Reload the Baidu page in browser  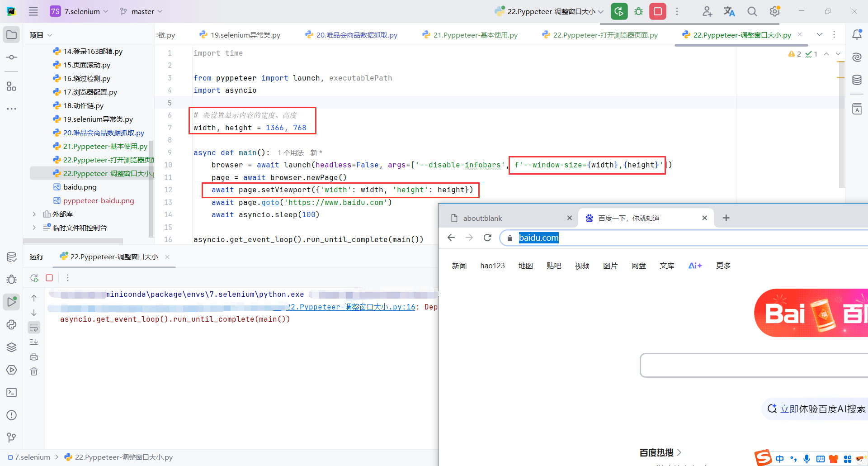coord(487,238)
